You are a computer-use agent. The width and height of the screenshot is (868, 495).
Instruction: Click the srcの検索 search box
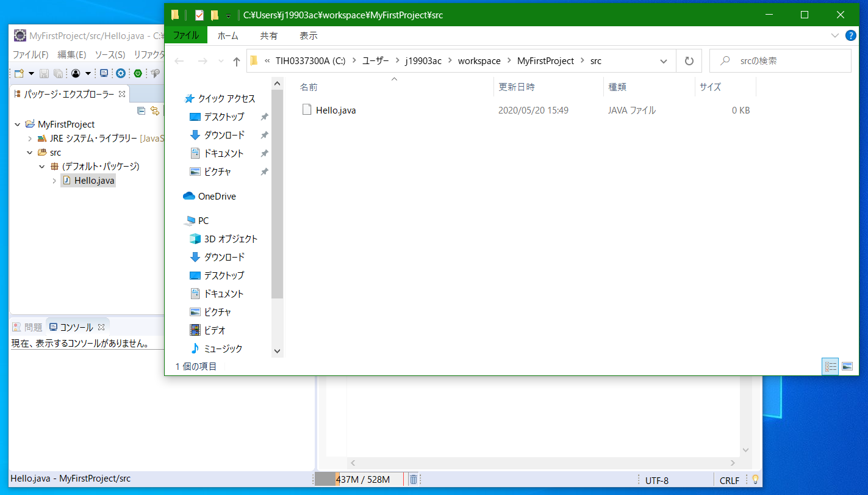click(781, 61)
